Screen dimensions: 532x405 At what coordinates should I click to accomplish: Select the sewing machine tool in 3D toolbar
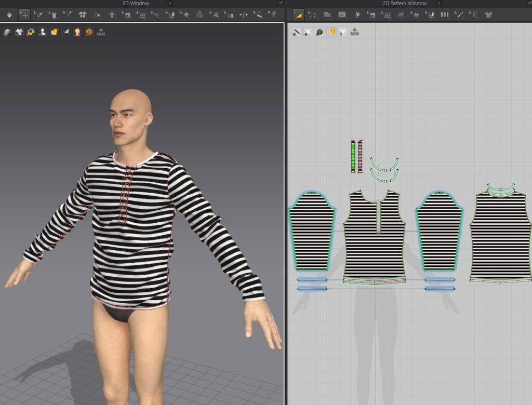(126, 15)
